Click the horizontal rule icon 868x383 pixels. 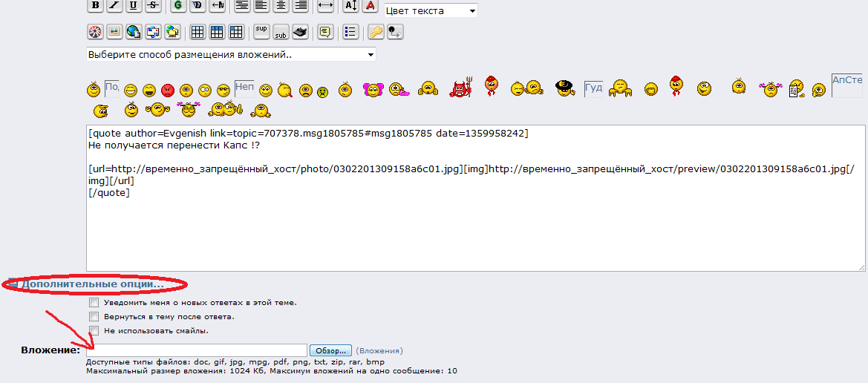click(325, 5)
